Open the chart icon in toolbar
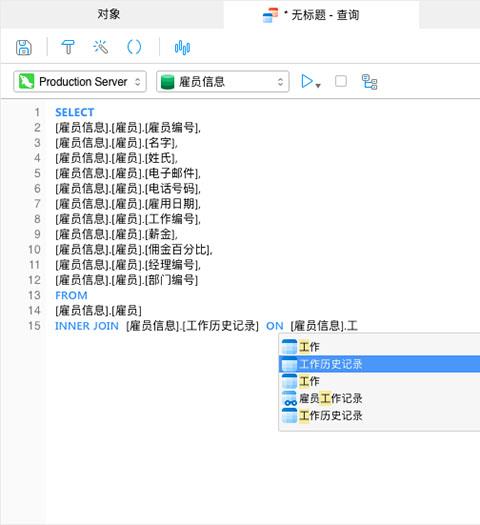Image resolution: width=480 pixels, height=525 pixels. [x=182, y=48]
